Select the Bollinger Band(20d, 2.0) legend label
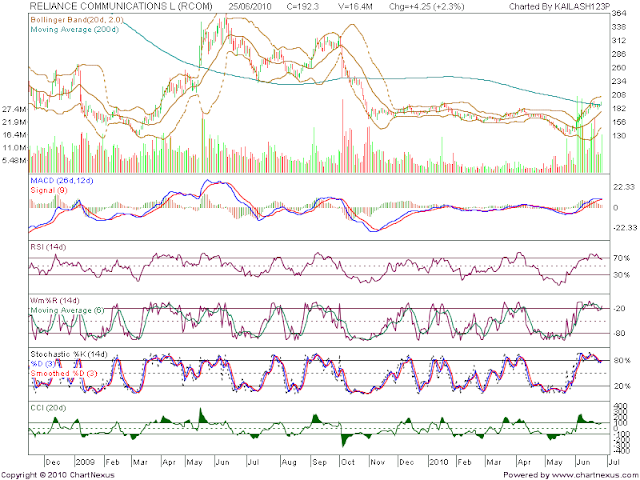The image size is (640, 480). [77, 19]
